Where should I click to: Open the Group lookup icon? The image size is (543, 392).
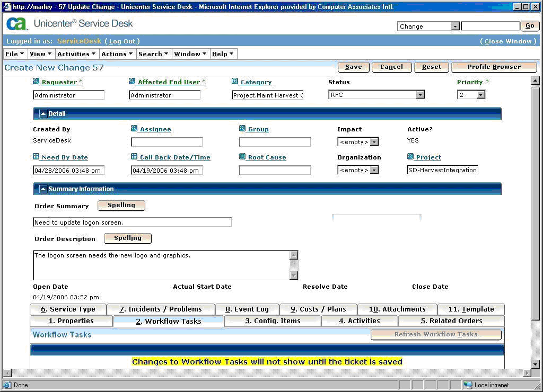pyautogui.click(x=243, y=129)
